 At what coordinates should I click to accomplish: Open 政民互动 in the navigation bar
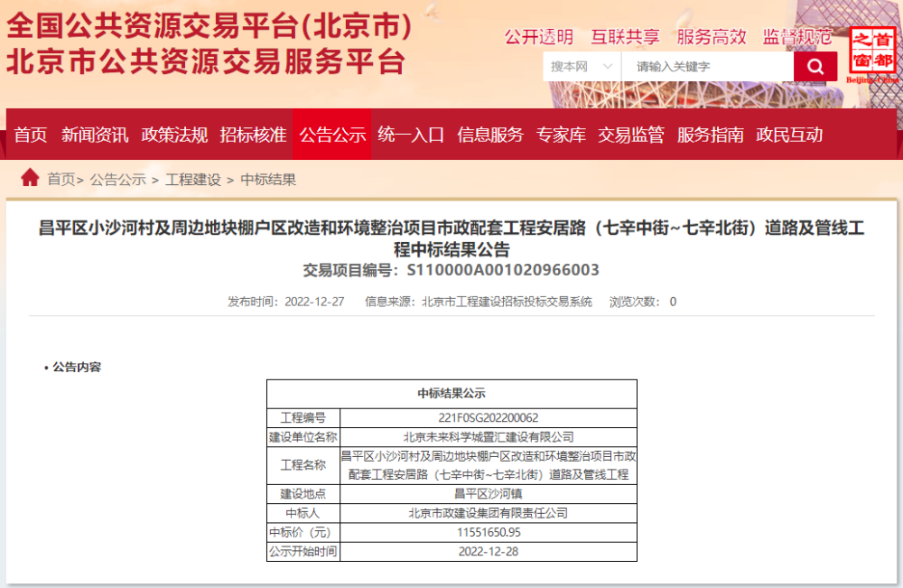pyautogui.click(x=789, y=135)
